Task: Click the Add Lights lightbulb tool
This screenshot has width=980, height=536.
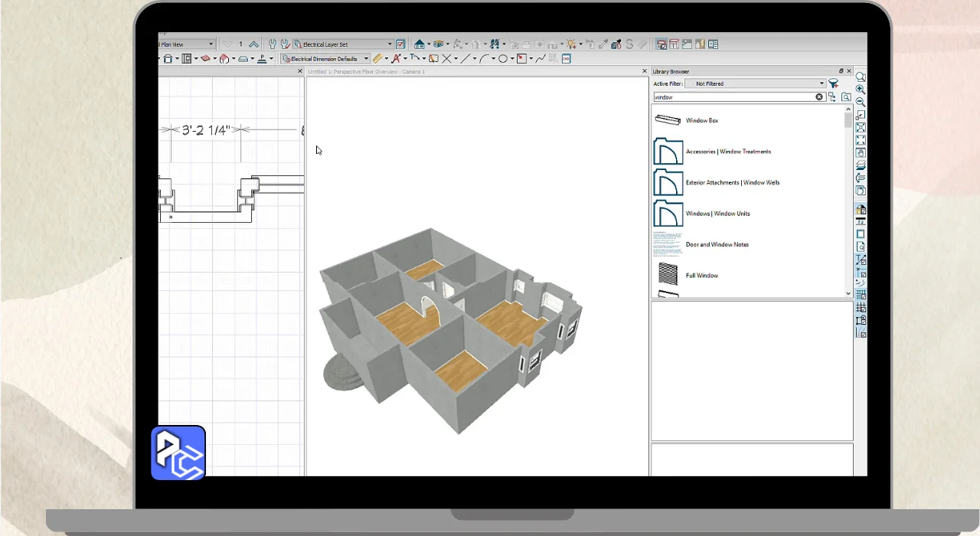Action: point(570,44)
